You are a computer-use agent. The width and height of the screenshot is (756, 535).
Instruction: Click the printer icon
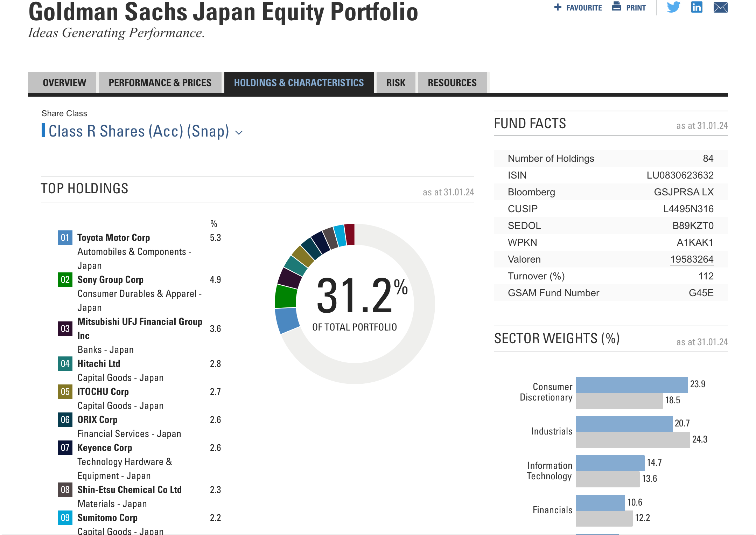pos(617,6)
